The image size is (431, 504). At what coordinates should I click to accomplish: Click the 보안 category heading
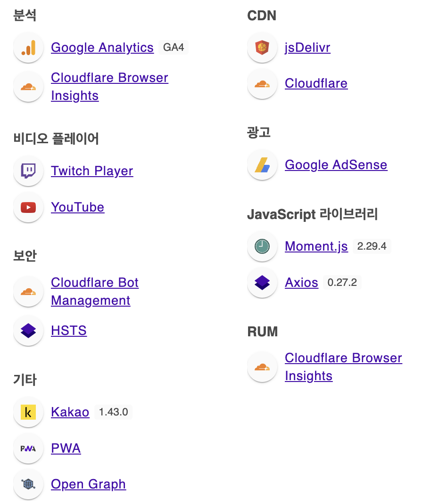point(25,256)
